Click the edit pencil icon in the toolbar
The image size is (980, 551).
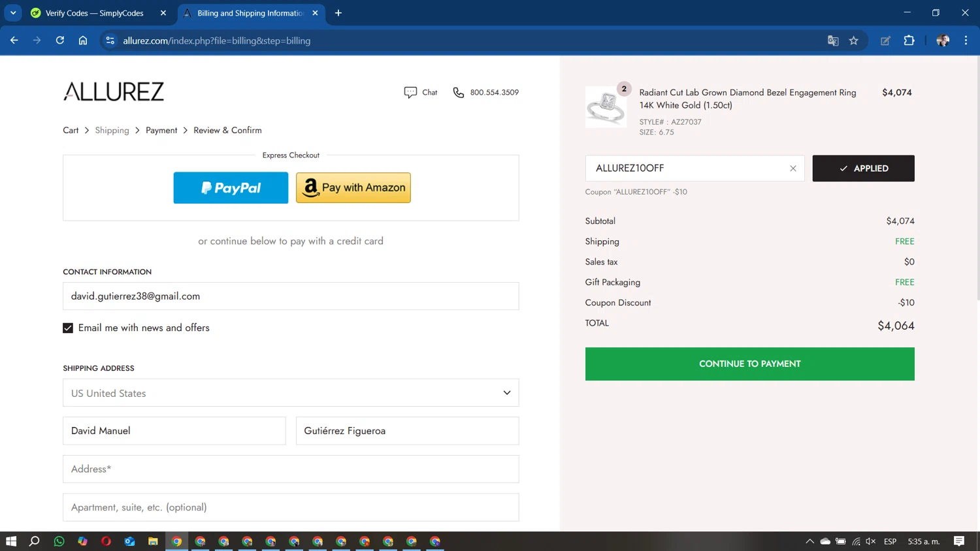tap(885, 40)
